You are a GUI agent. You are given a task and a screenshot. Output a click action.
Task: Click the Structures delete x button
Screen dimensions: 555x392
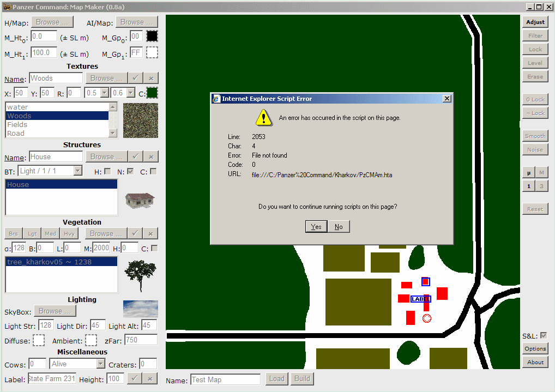(x=151, y=156)
